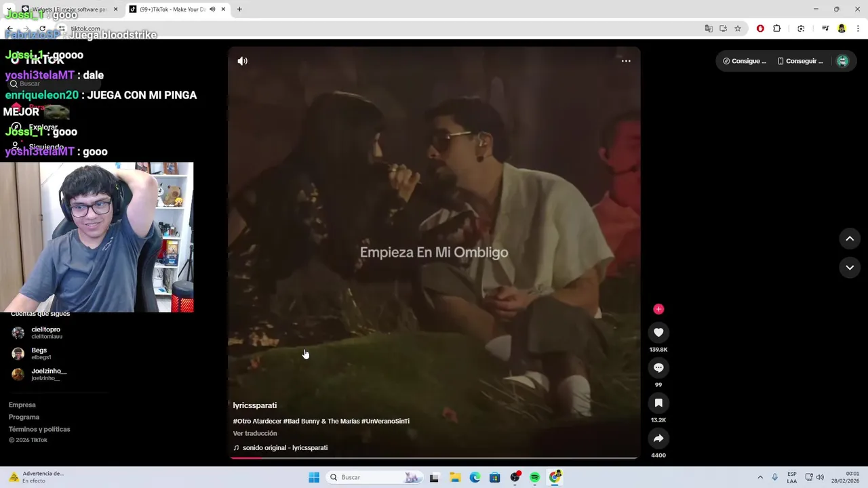This screenshot has width=868, height=488.
Task: Open Chrome from the taskbar
Action: 555,477
